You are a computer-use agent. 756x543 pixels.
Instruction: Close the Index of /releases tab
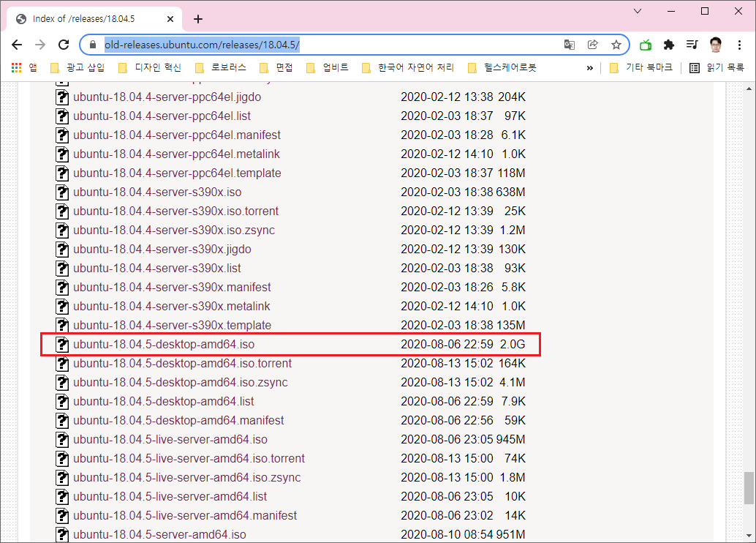(170, 19)
